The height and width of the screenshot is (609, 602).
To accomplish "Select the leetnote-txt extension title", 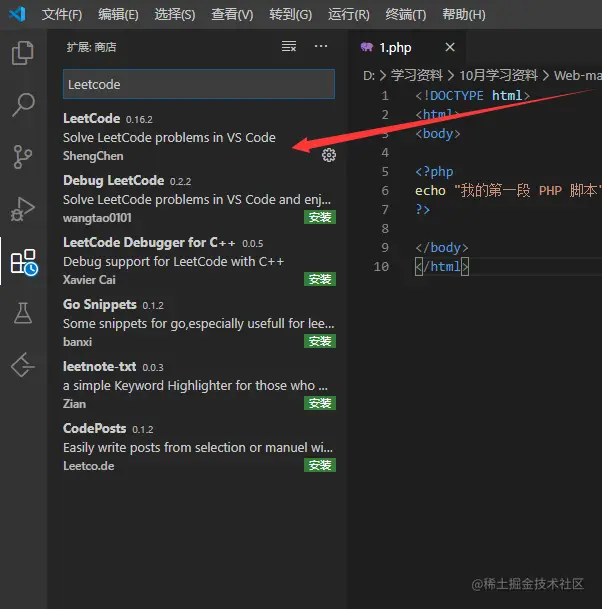I will [x=99, y=366].
